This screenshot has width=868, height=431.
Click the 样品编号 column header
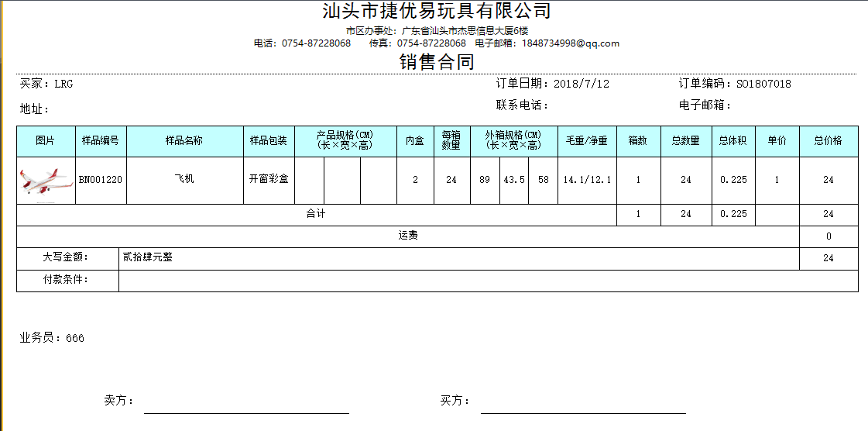[x=101, y=141]
